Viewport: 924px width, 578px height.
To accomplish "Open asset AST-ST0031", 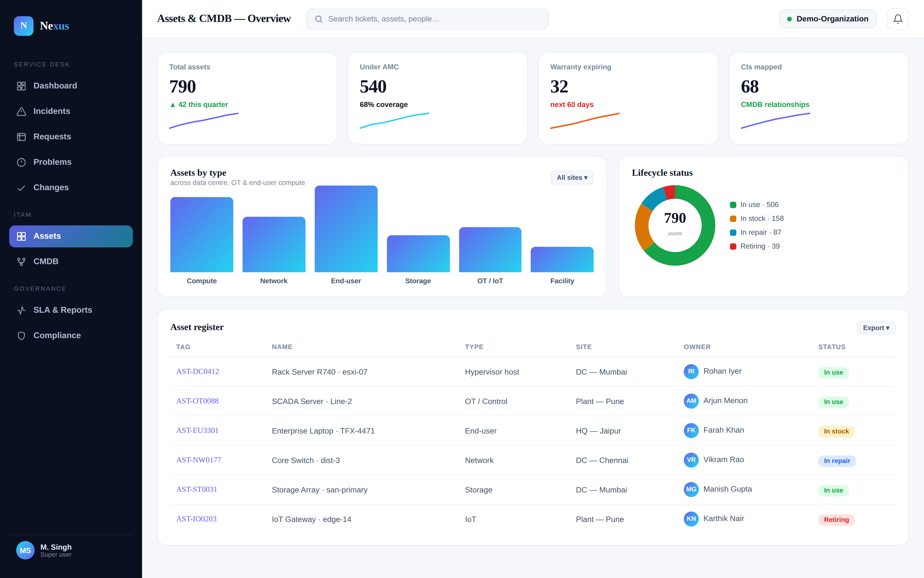I will tap(197, 489).
